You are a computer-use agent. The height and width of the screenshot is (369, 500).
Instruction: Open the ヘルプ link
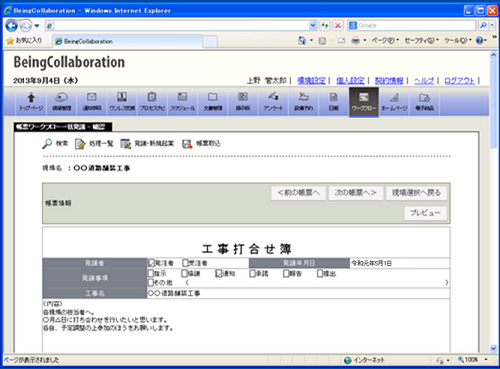tap(424, 81)
